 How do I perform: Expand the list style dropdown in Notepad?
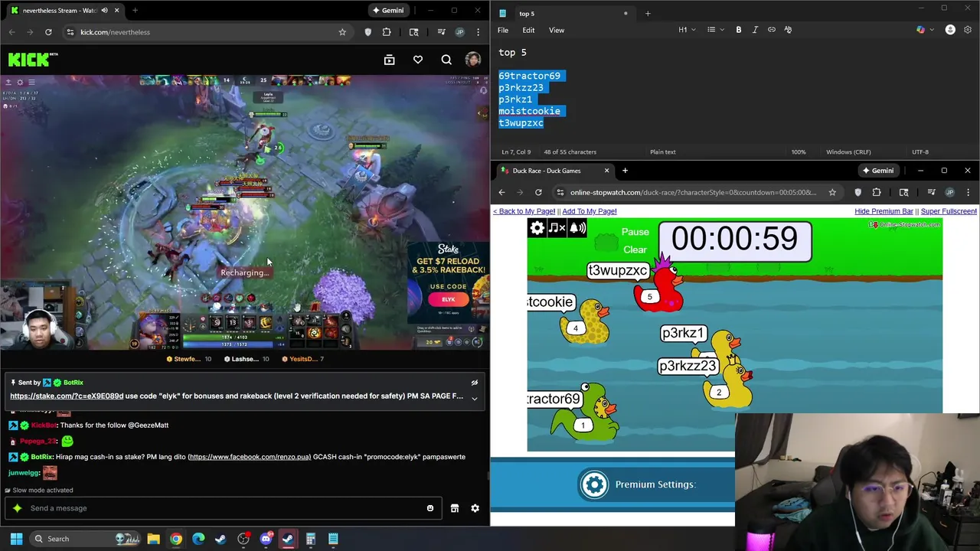pos(715,30)
